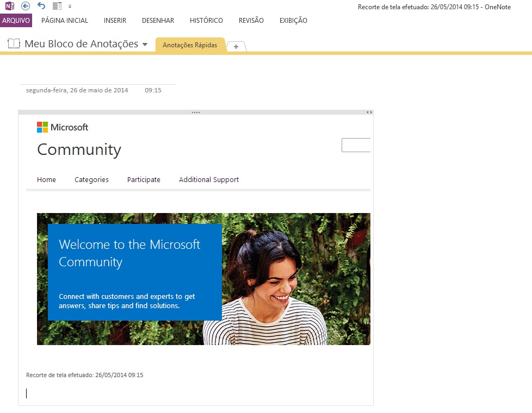
Task: Click the window title Recorte de tela efetuado - OneNote
Action: [x=434, y=7]
